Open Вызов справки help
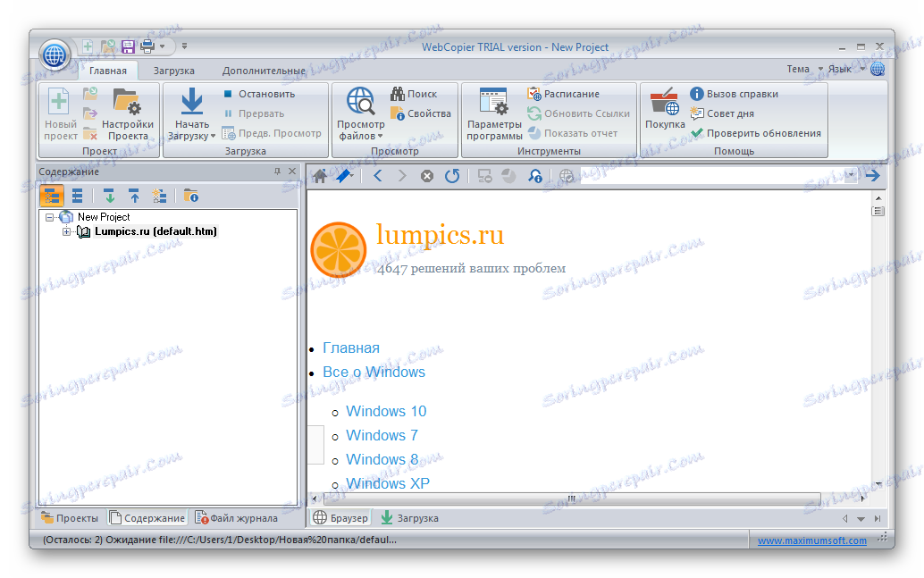Screen dimensions: 924x578 click(735, 94)
